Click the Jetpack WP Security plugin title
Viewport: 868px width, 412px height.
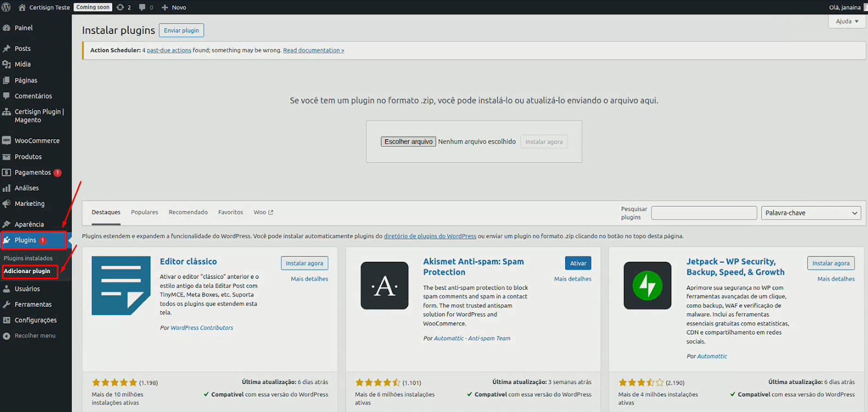click(735, 267)
